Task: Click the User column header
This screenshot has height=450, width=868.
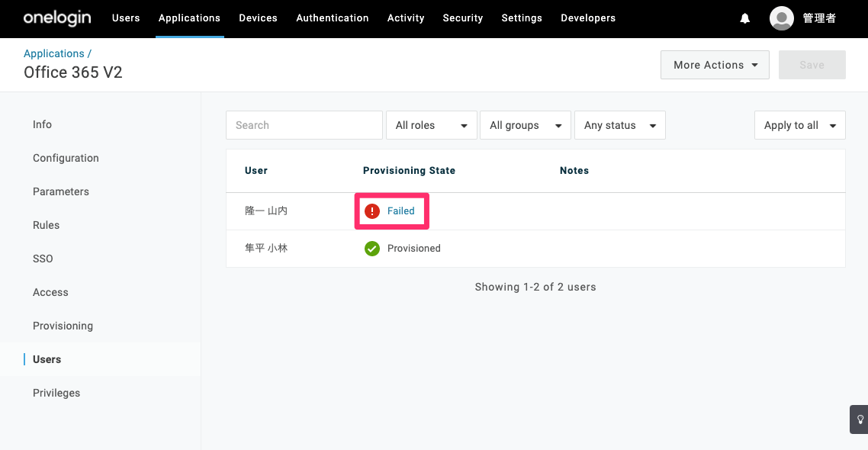Action: click(256, 171)
